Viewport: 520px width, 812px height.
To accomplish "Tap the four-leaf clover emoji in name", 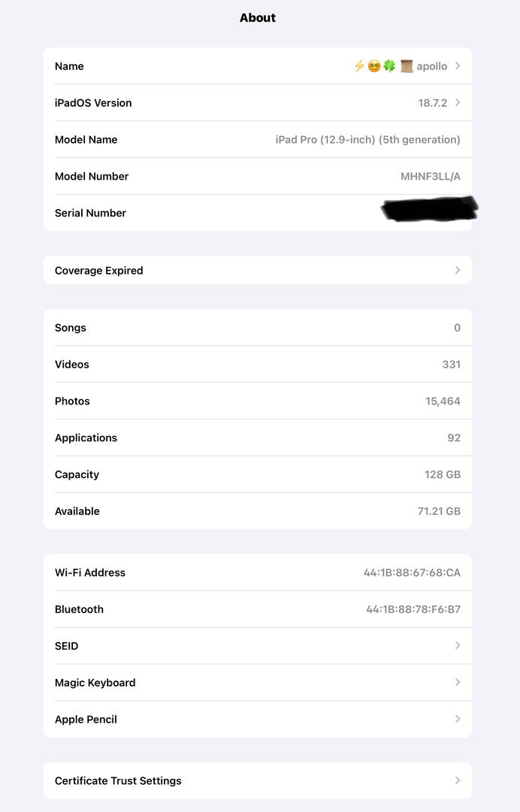I will [389, 66].
